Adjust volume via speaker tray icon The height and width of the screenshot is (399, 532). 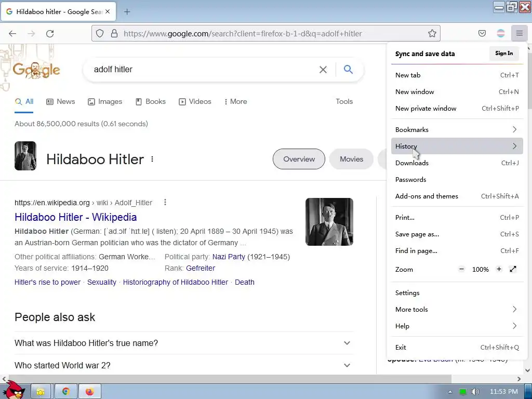click(475, 392)
